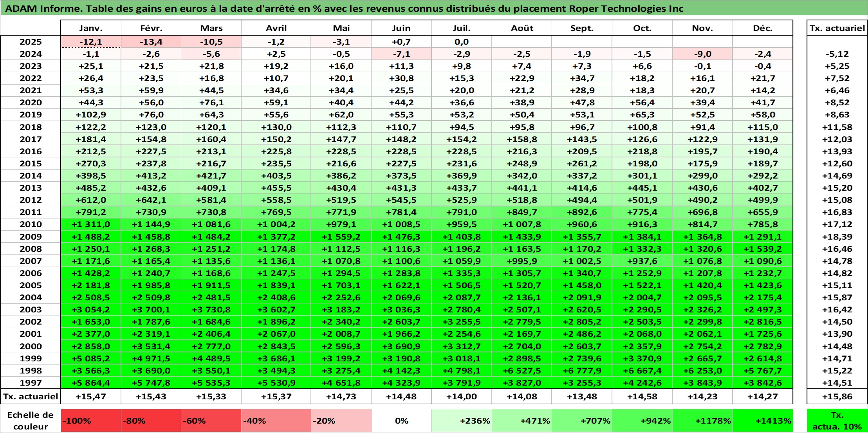Click the +2 181,8 cell in row 2005
Screen dimensions: 868x433
(91, 285)
